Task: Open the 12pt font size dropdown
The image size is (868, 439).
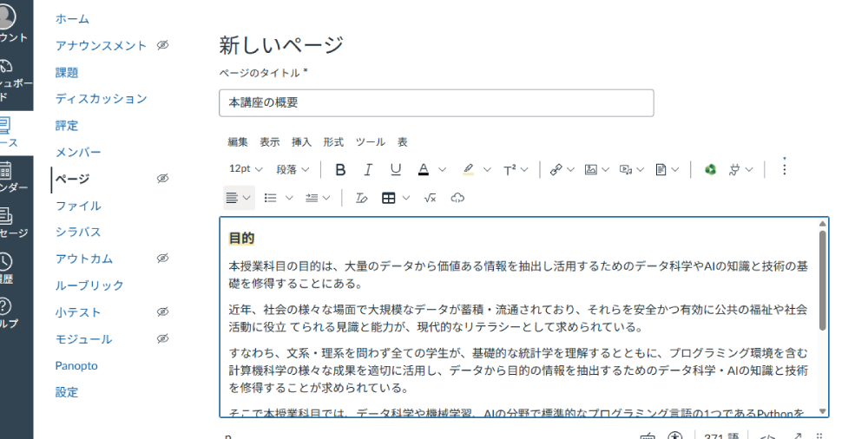Action: tap(246, 169)
